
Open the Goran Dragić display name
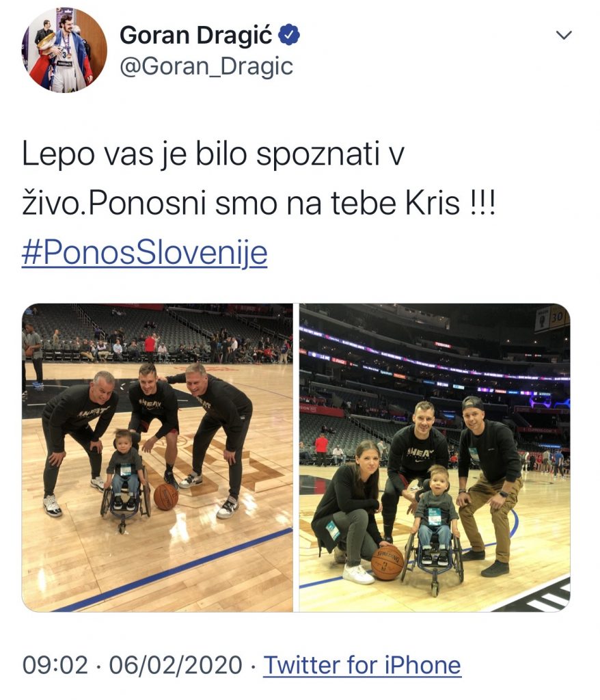tap(195, 35)
